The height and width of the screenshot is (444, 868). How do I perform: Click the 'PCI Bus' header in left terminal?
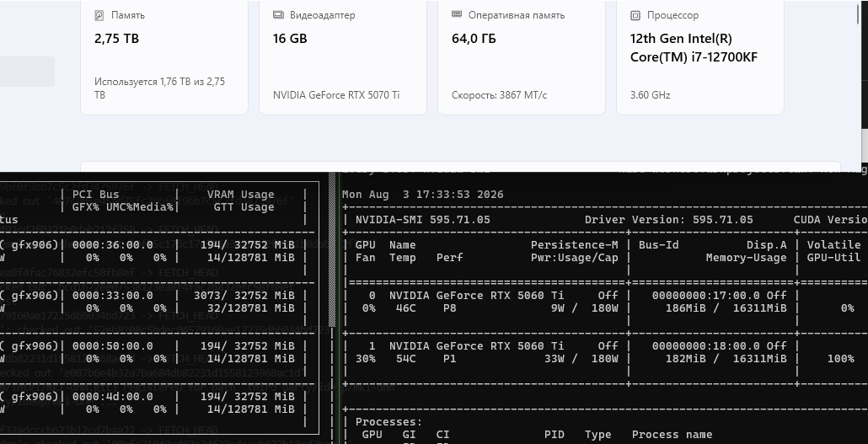(x=96, y=195)
